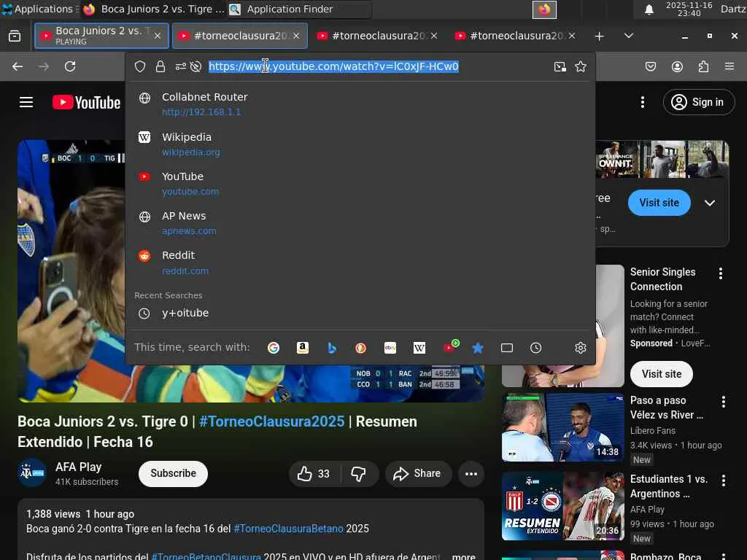Screen dimensions: 747x560
Task: Search with Amazon this time
Action: 303,348
